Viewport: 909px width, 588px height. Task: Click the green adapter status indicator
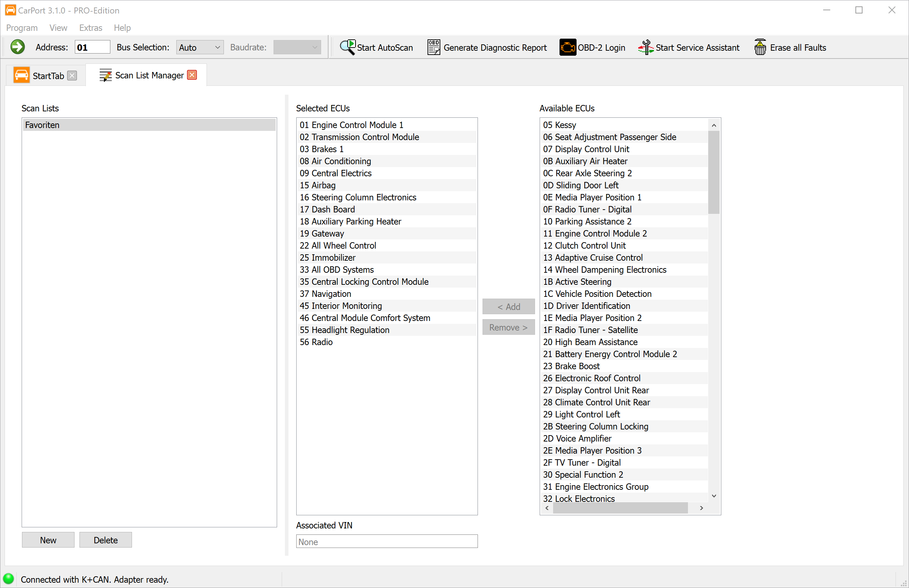point(9,579)
